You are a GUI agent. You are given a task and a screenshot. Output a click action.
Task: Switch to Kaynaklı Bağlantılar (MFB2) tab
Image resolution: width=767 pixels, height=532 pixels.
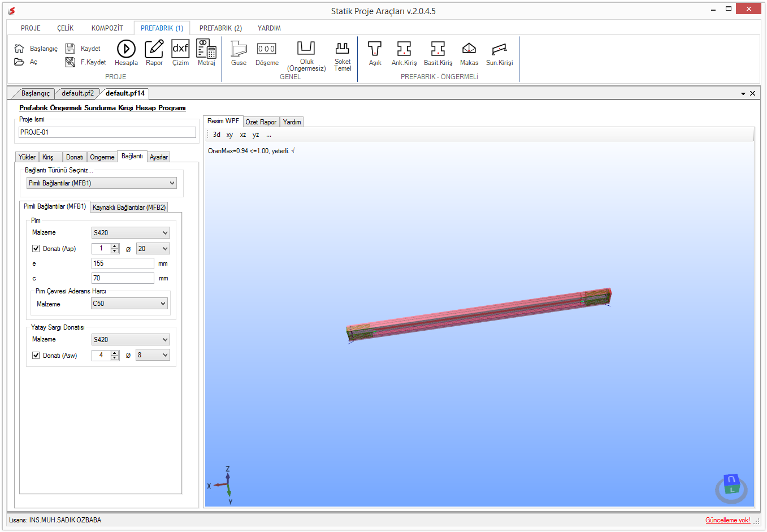tap(129, 207)
